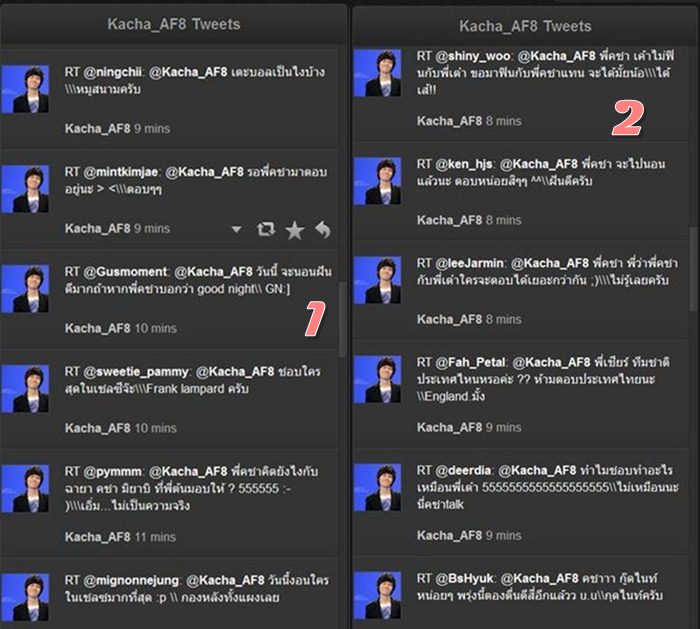Click avatar beside the @Gusmoment tweet
Screen dimensions: 700x629
point(25,289)
